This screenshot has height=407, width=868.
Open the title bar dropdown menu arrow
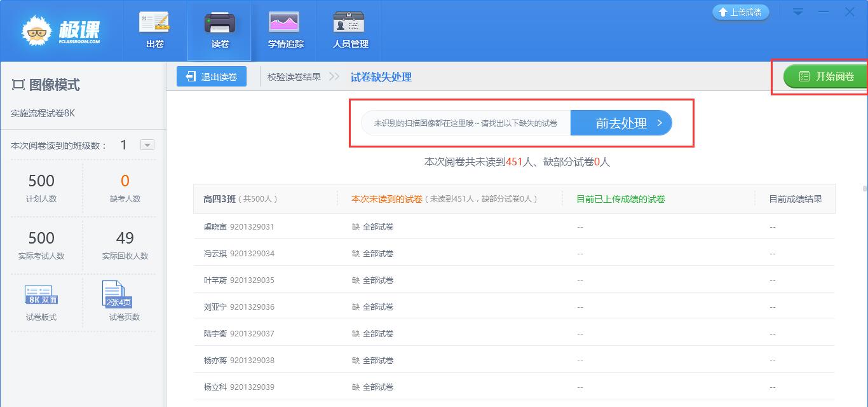(x=797, y=12)
